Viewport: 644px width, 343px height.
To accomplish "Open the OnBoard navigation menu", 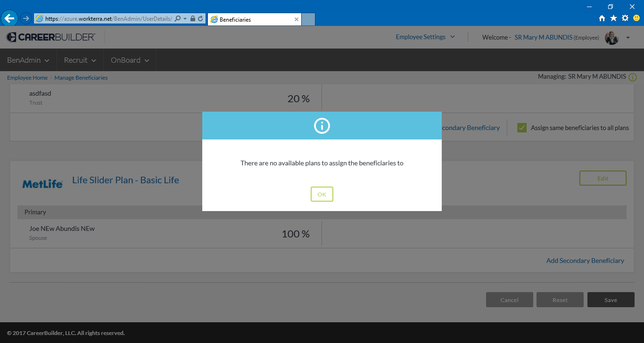I will [x=130, y=60].
